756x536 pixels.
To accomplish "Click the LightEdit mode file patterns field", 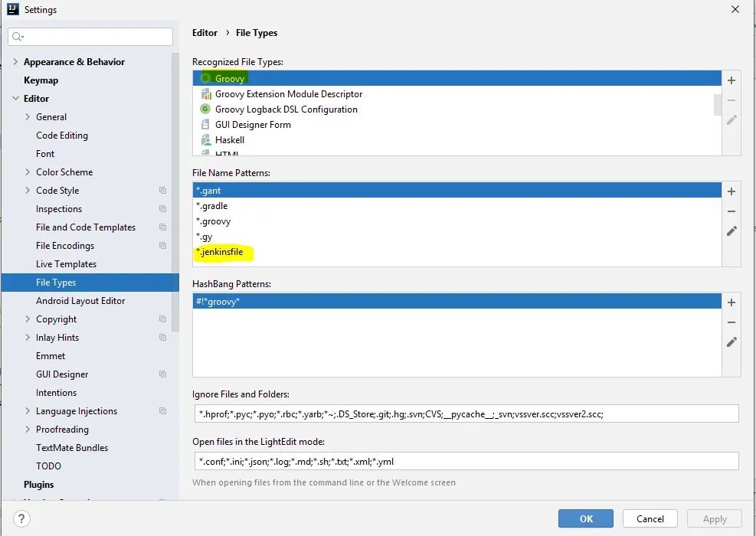I will click(x=466, y=461).
